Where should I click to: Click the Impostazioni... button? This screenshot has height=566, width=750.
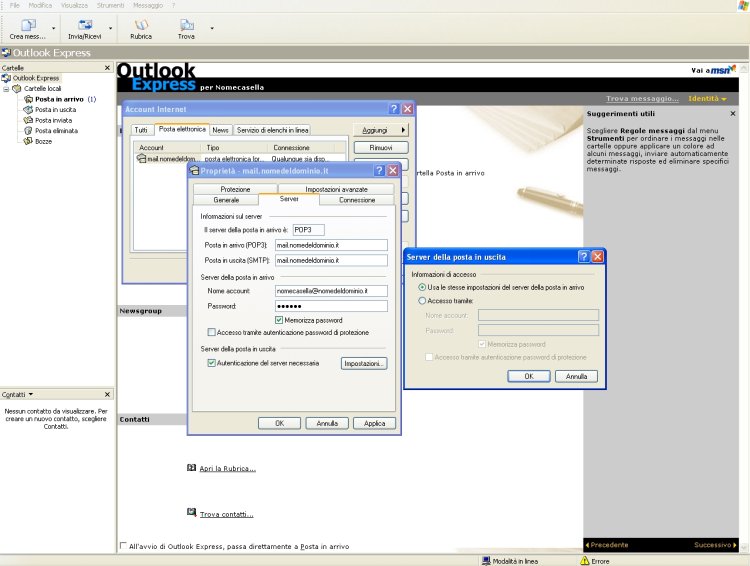coord(364,364)
